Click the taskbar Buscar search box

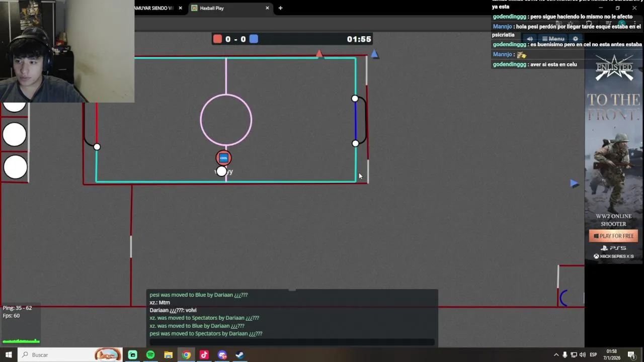[71, 355]
